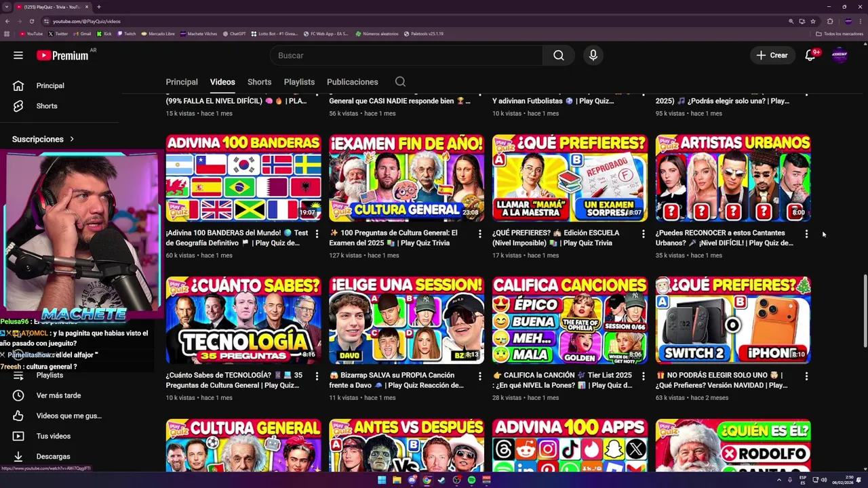The image size is (868, 488).
Task: Open title ¿Cuánto Sabes de TECNOLOGÍA? video
Action: tap(234, 380)
